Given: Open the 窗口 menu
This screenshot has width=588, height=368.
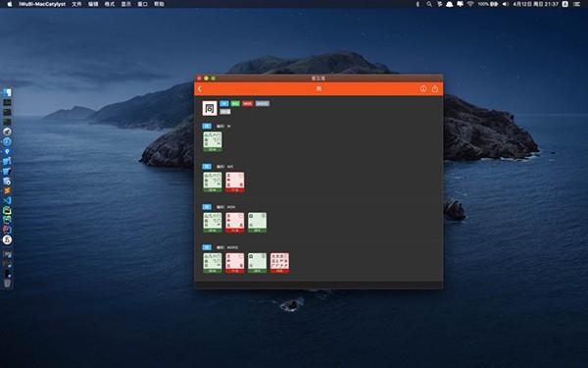Looking at the screenshot, I should click(x=142, y=4).
